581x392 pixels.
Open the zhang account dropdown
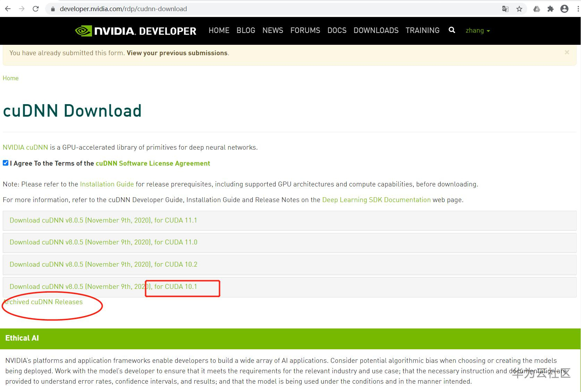click(x=478, y=31)
